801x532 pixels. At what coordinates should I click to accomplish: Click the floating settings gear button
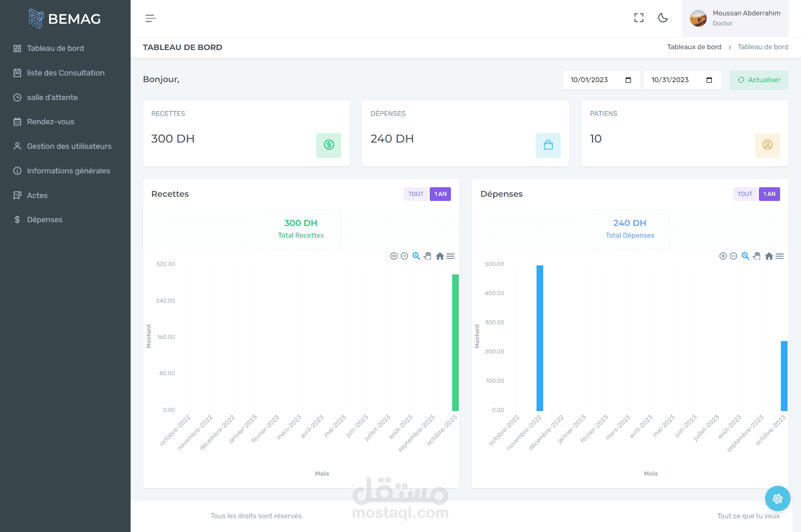(777, 498)
